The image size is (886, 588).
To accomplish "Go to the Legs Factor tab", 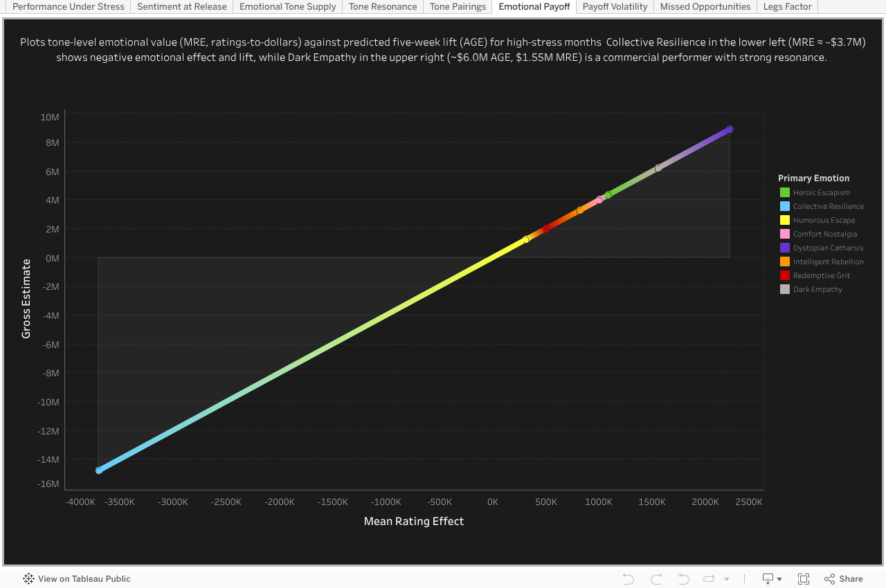I will point(788,7).
